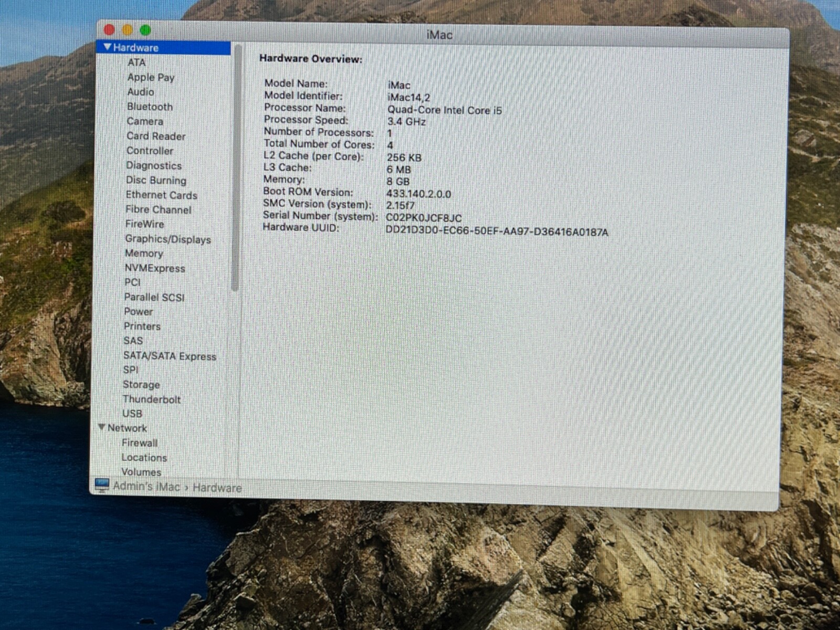
Task: Open USB device information
Action: point(132,414)
